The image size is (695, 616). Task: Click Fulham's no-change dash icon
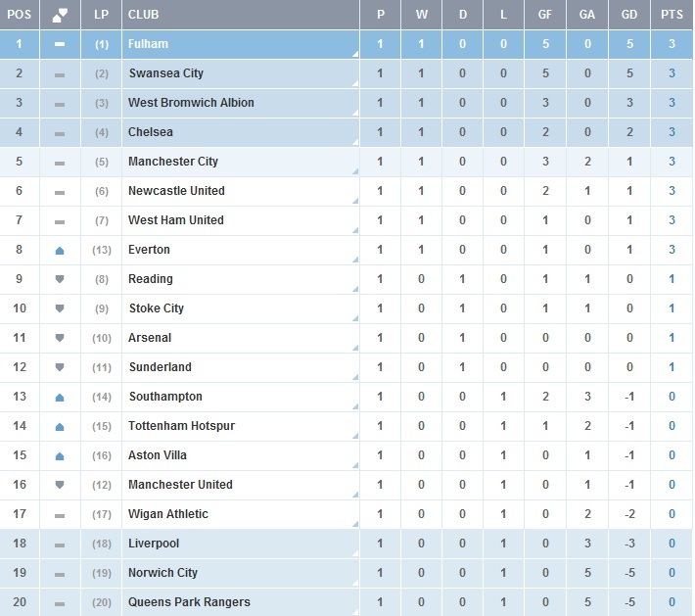(60, 44)
